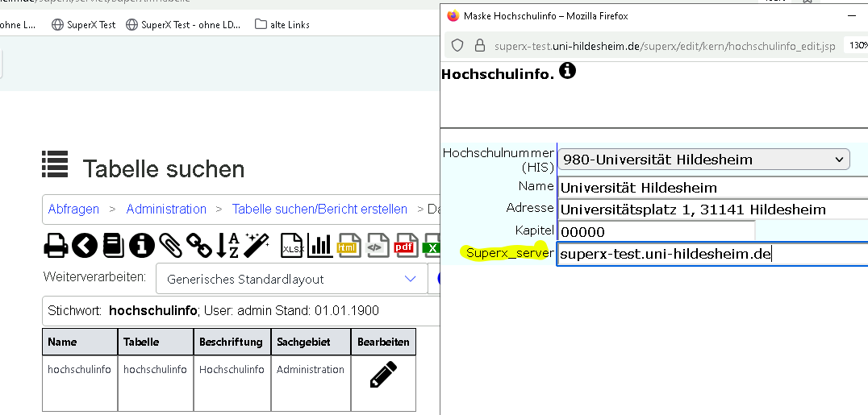
Task: Click the chain link icon
Action: pyautogui.click(x=199, y=245)
